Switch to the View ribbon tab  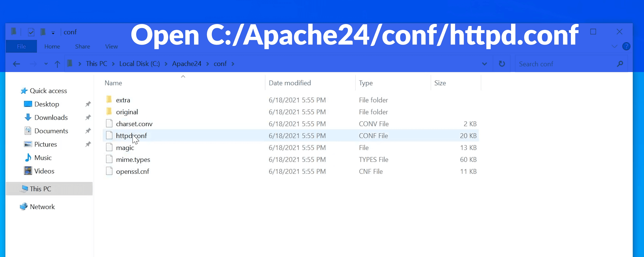click(x=111, y=46)
